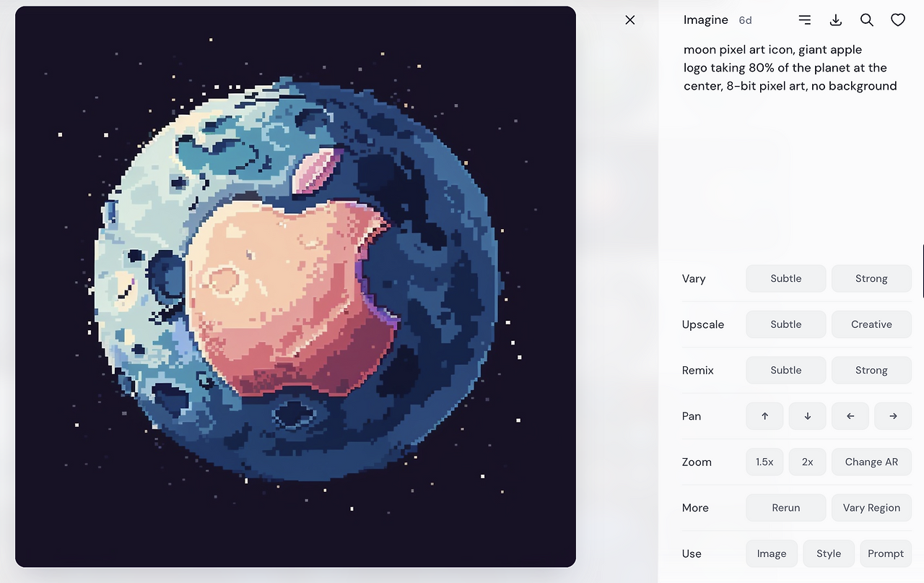The width and height of the screenshot is (924, 583).
Task: Click Vary Subtle button
Action: (786, 279)
